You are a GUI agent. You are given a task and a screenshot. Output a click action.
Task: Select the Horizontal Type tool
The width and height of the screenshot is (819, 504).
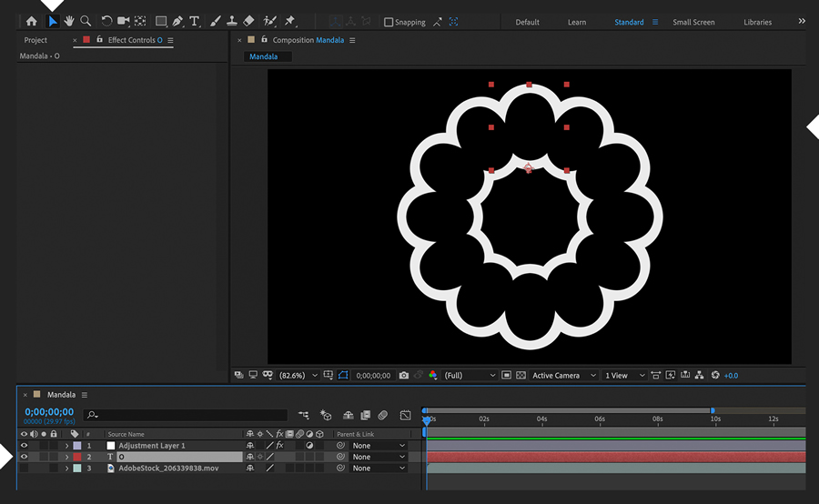coord(194,21)
